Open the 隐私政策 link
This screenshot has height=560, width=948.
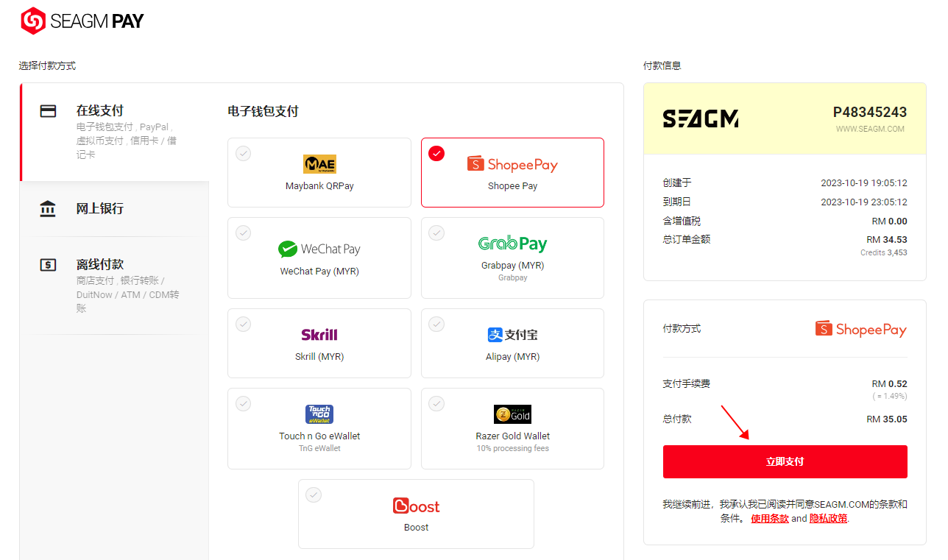[829, 518]
